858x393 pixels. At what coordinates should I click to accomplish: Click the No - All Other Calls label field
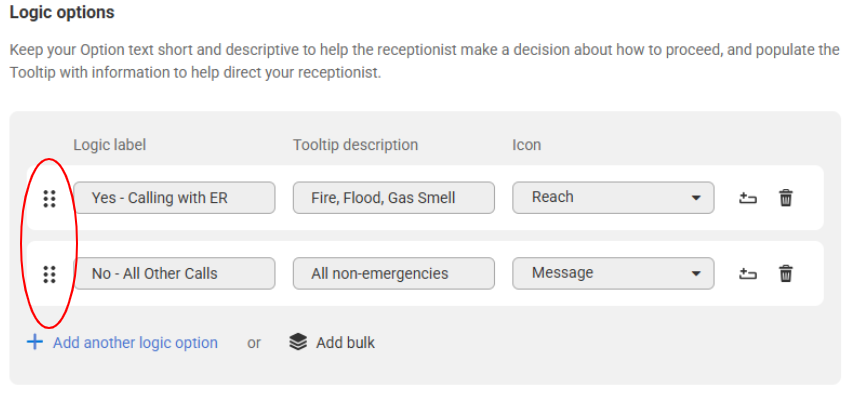pos(175,273)
